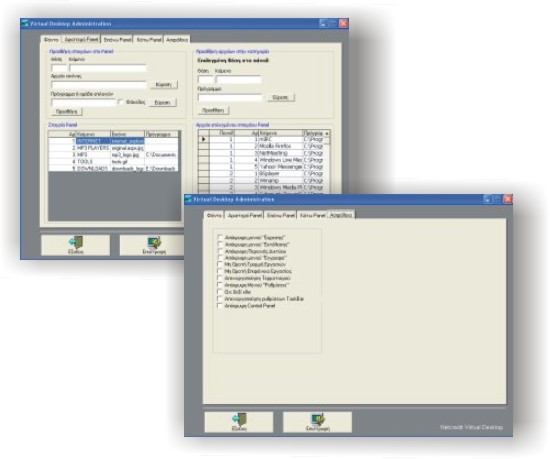Viewport: 550px width, 459px height.
Task: Select the MP3 PLAYERS row in panel items list
Action: pos(114,148)
